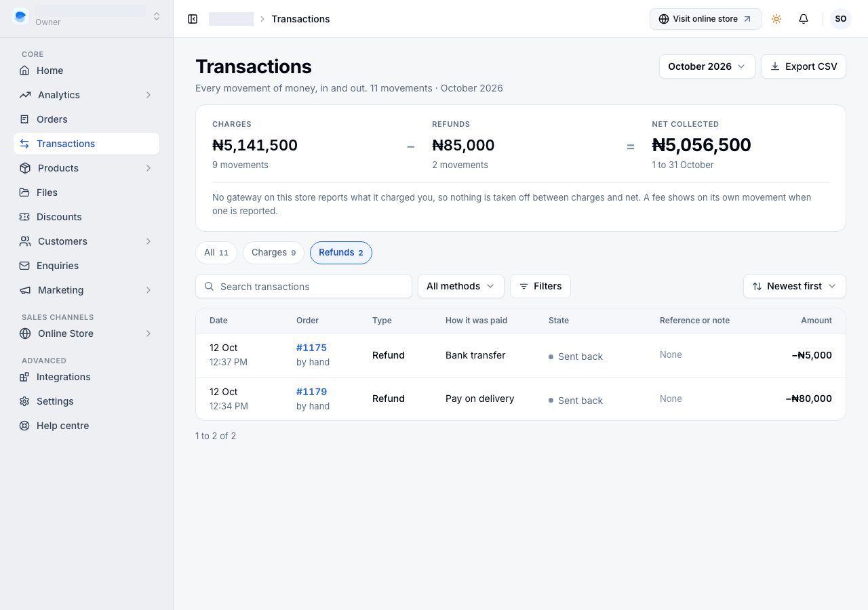The height and width of the screenshot is (610, 868).
Task: Expand the Marketing submenu chevron
Action: tap(149, 290)
